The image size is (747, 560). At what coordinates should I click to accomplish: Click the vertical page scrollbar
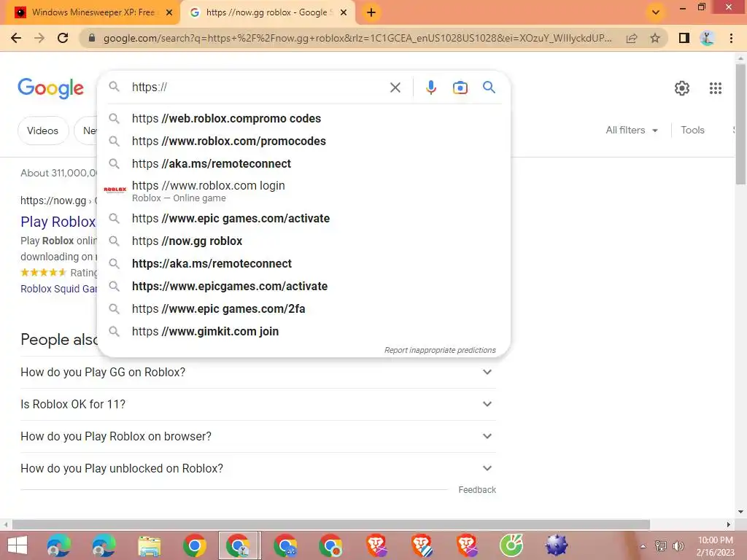coord(740,124)
